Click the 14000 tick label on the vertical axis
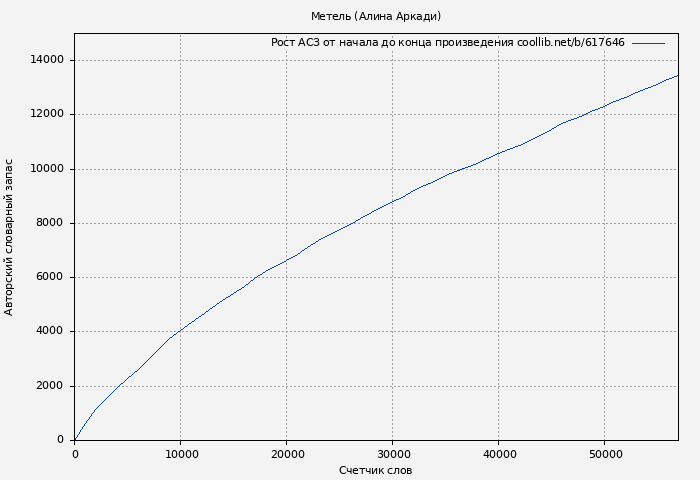 47,60
